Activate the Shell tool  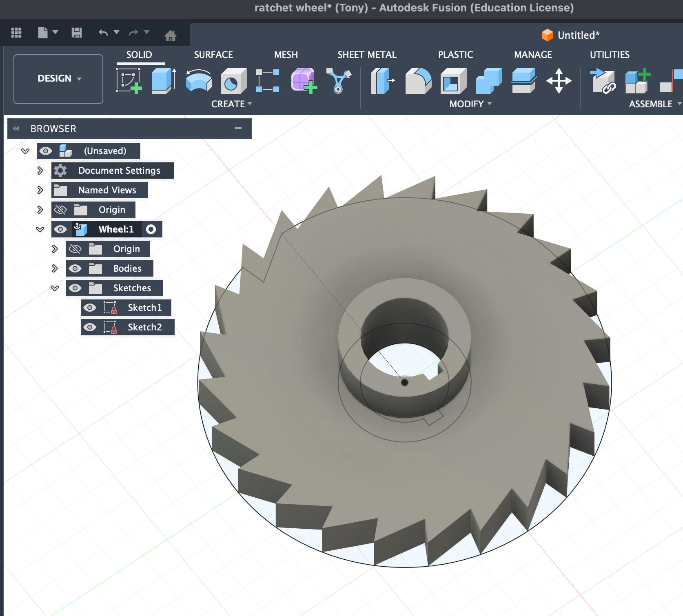pos(453,80)
